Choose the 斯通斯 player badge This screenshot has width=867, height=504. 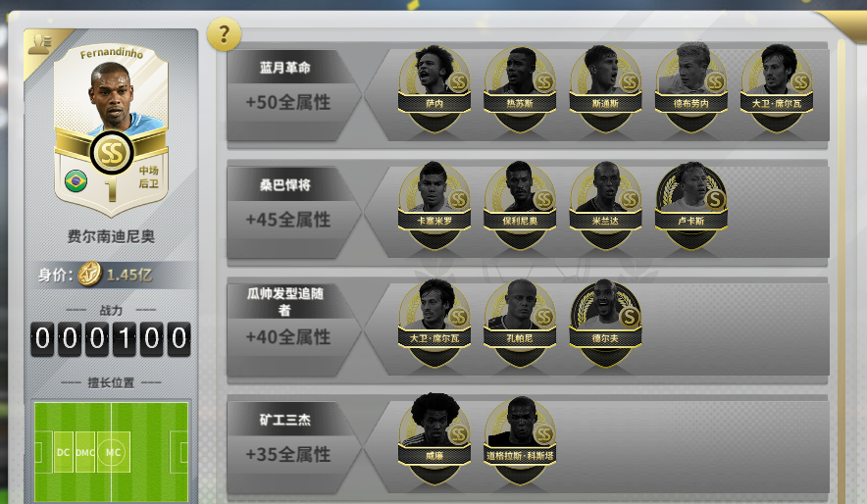tap(605, 88)
